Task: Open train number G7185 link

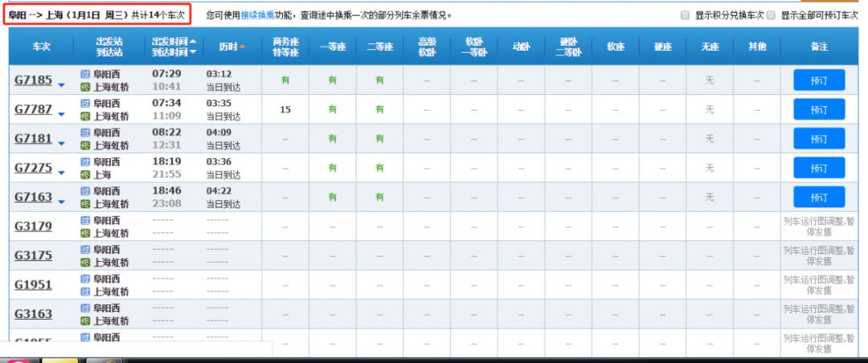Action: click(33, 80)
